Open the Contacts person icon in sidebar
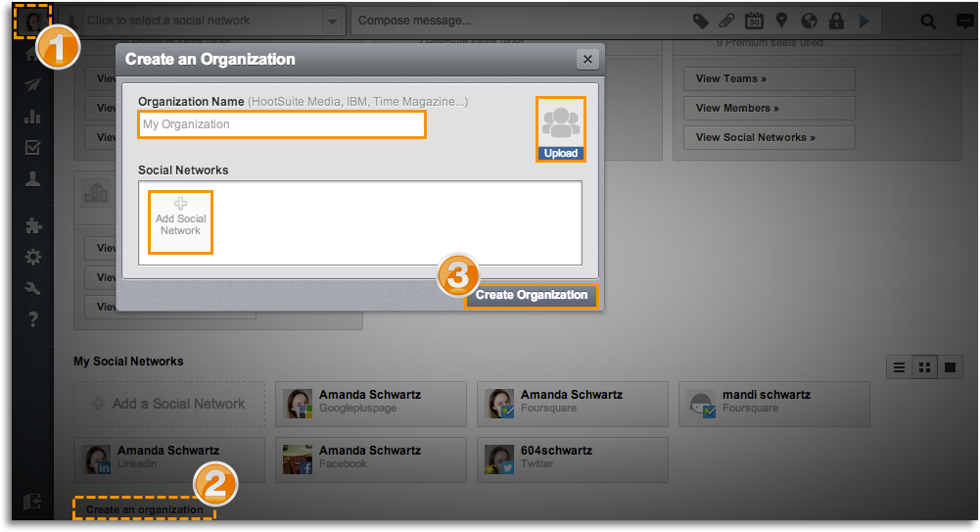 (32, 179)
